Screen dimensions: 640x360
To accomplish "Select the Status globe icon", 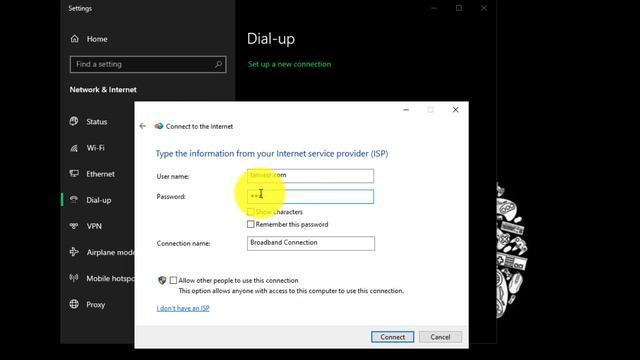I will pos(74,121).
